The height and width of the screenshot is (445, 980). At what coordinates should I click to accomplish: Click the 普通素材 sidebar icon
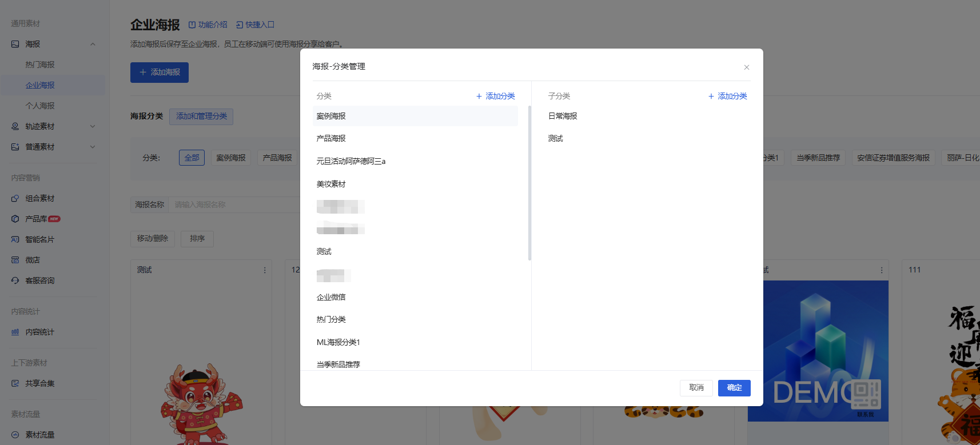coord(15,147)
